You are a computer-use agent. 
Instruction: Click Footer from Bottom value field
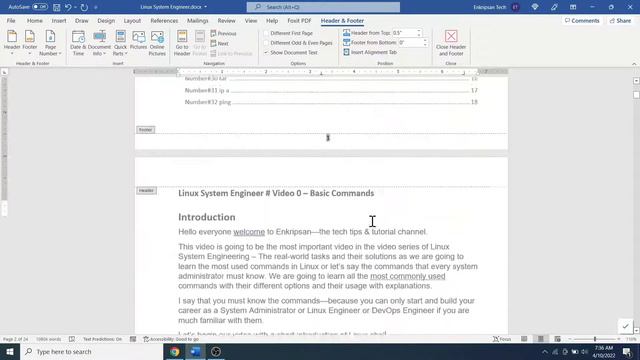click(x=410, y=42)
